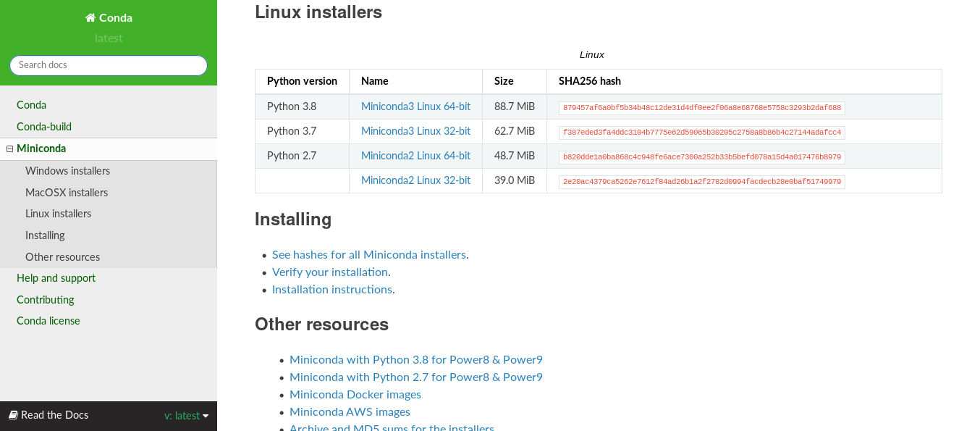Open Conda in the sidebar navigation
This screenshot has height=431, width=980.
point(31,105)
